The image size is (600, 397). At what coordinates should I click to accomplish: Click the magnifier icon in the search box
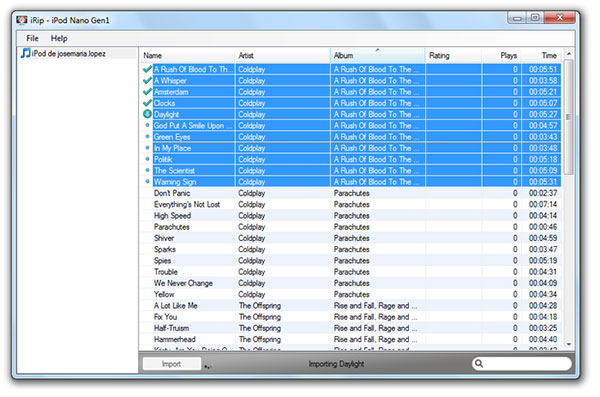(x=479, y=364)
